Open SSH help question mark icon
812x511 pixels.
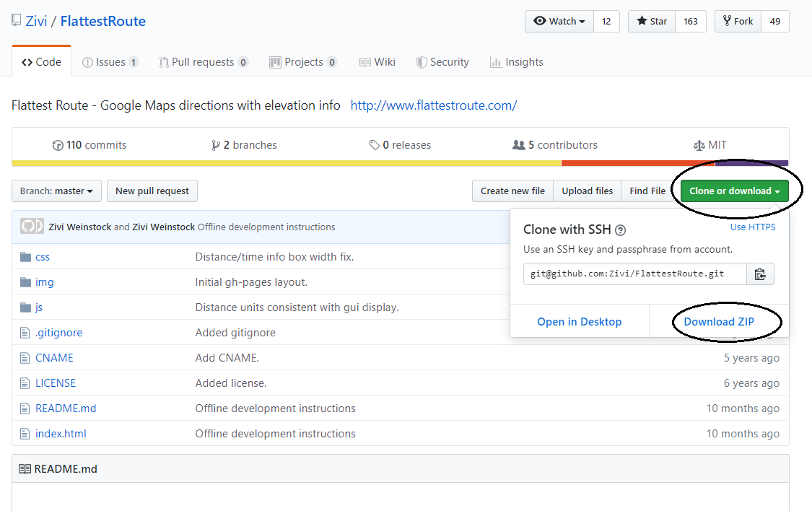[x=620, y=230]
